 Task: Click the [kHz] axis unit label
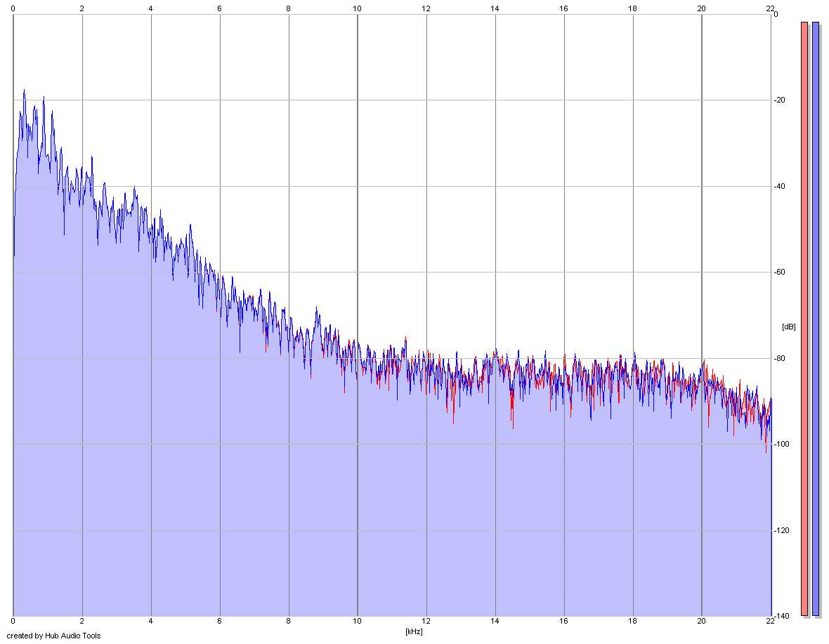point(414,631)
